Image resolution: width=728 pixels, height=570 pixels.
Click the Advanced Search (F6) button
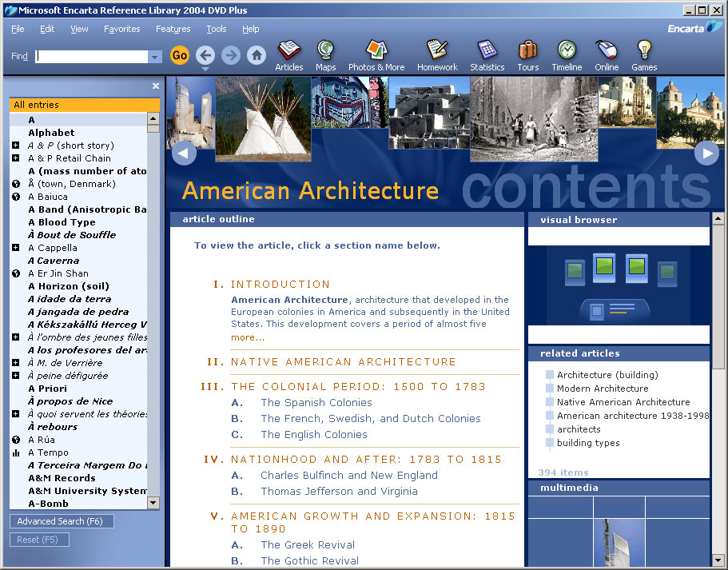tap(62, 521)
